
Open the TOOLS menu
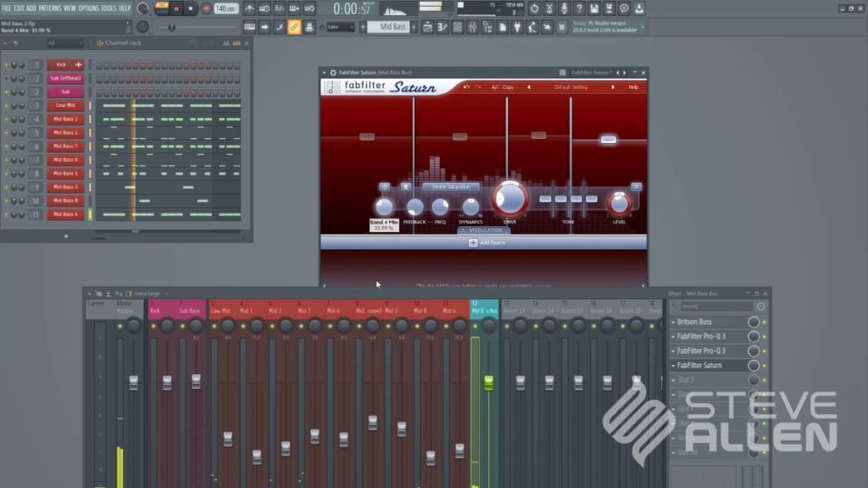(x=108, y=8)
